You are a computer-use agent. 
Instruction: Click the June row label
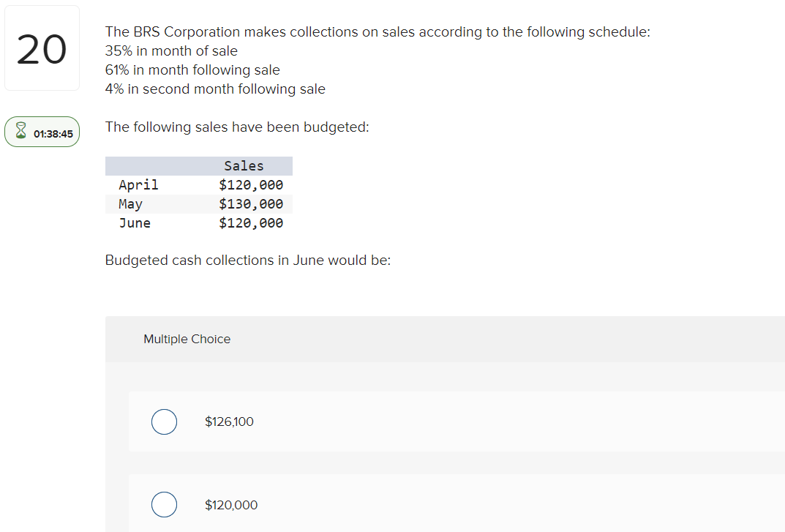[x=135, y=223]
